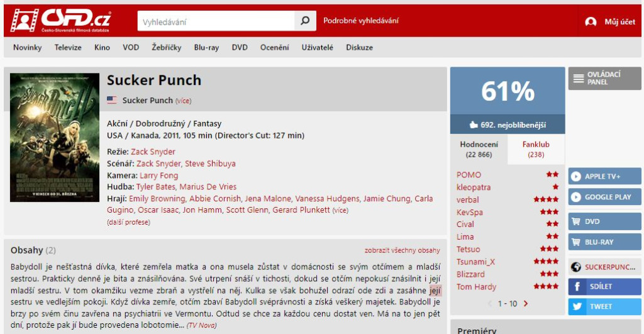Open Jon Hamm actor link
This screenshot has height=334, width=644.
point(203,210)
